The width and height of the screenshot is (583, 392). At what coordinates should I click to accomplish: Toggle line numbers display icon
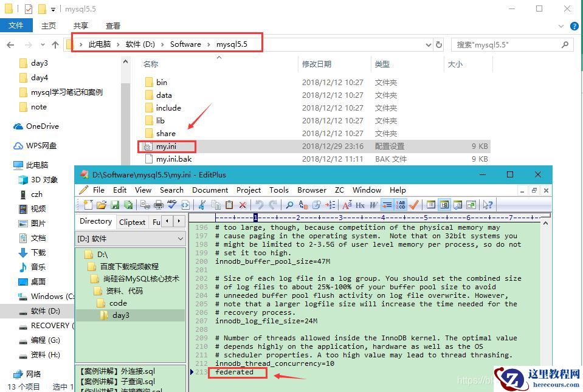[401, 205]
